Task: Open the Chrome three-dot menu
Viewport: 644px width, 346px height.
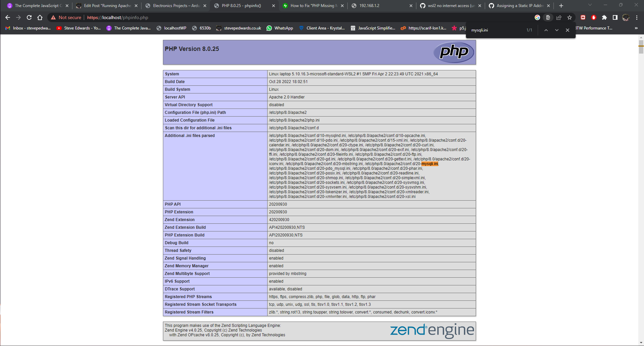Action: point(637,17)
